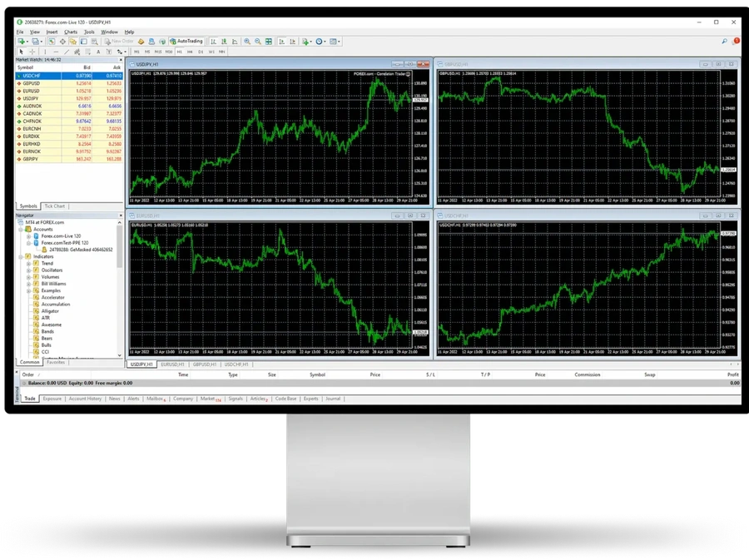
Task: Select the GBPUSD row in Market Watch
Action: click(x=69, y=83)
